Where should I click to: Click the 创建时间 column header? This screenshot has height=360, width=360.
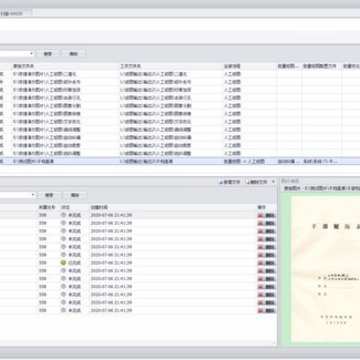coord(173,207)
